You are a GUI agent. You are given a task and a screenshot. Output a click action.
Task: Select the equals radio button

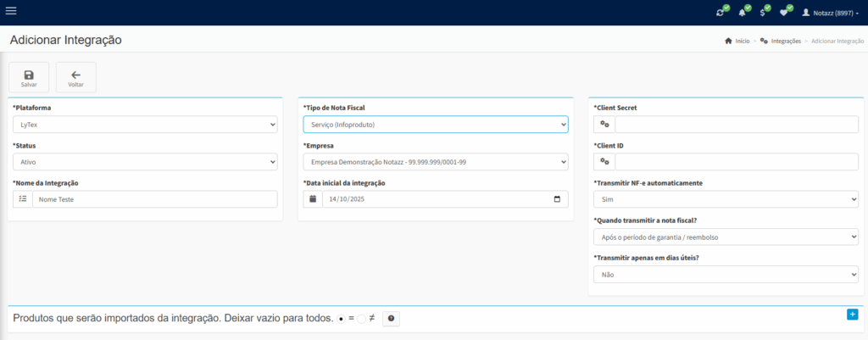click(x=341, y=319)
